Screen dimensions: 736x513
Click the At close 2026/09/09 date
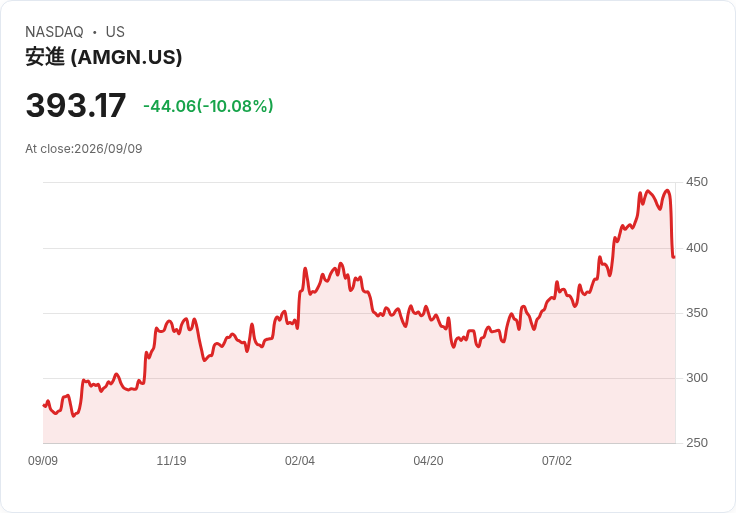click(x=84, y=149)
